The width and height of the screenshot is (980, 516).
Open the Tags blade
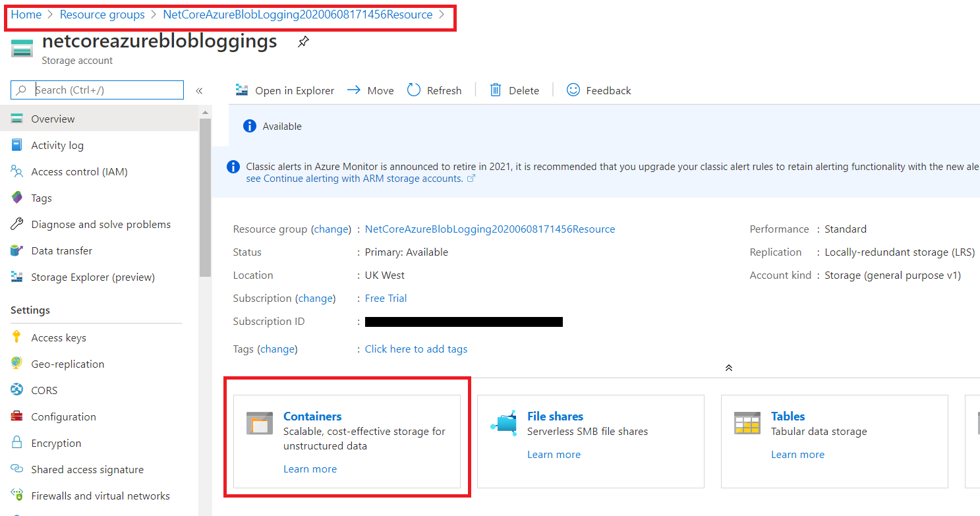click(x=42, y=197)
